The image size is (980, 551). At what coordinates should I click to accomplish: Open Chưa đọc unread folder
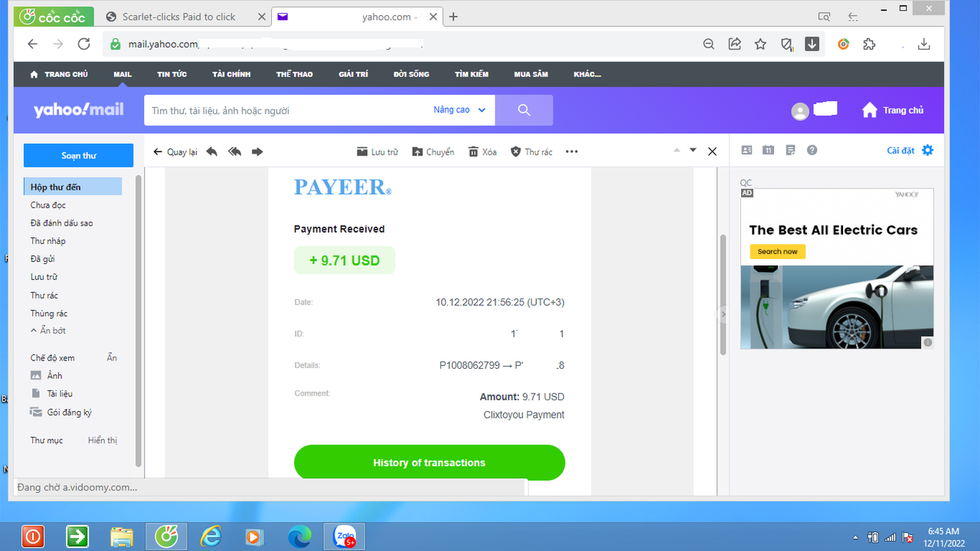(48, 205)
